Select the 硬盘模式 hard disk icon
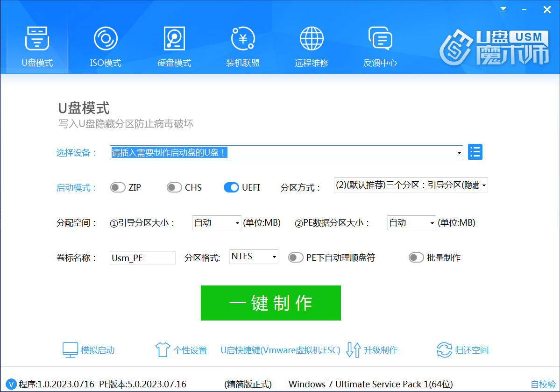This screenshot has width=560, height=392. pyautogui.click(x=174, y=39)
